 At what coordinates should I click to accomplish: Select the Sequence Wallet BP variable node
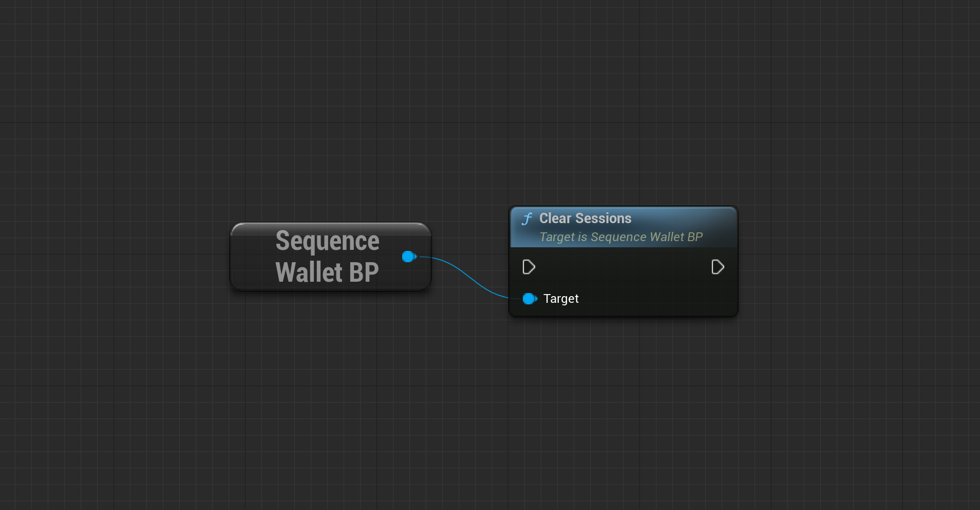point(331,257)
